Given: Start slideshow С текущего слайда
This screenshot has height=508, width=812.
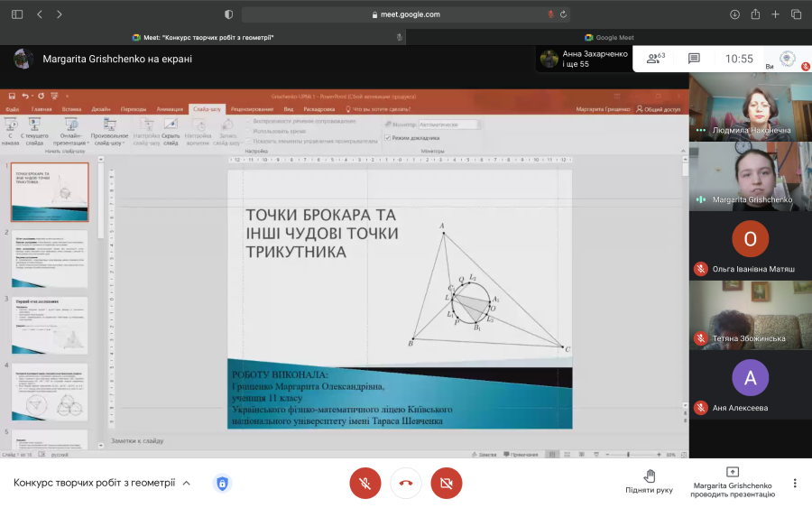Looking at the screenshot, I should coord(34,132).
